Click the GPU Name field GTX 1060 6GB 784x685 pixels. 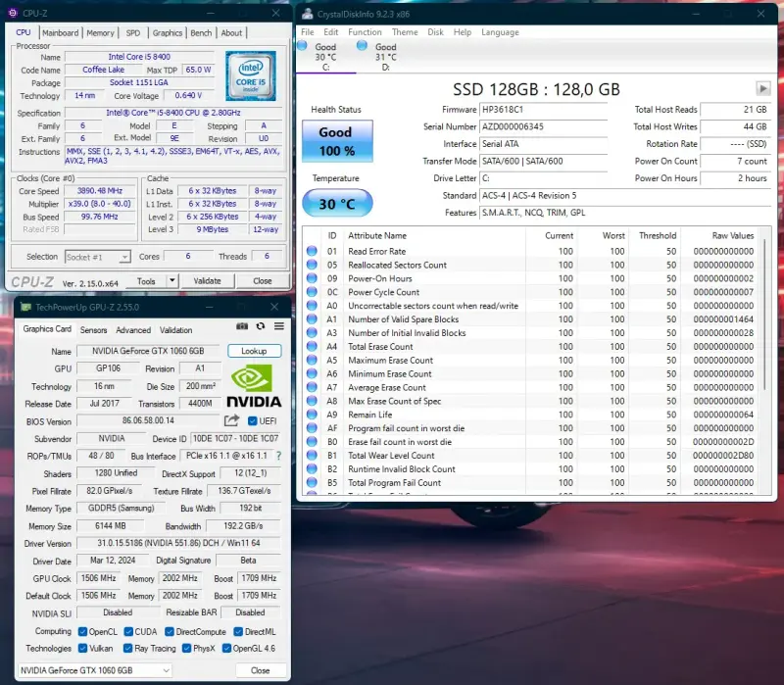148,351
